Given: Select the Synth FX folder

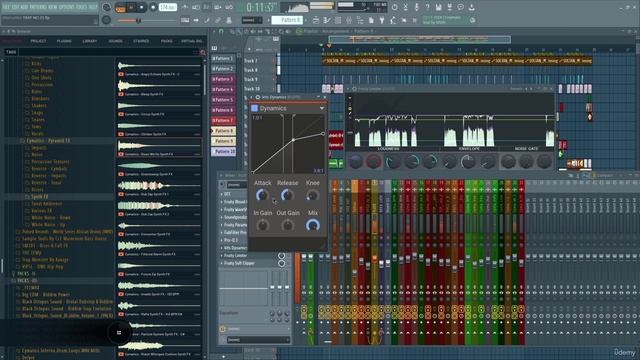Looking at the screenshot, I should point(39,196).
